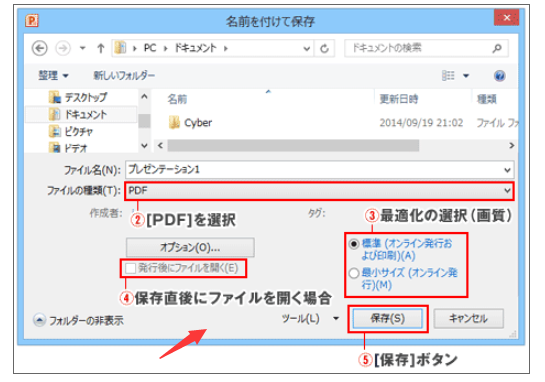The width and height of the screenshot is (545, 382).
Task: Expand the ファイル名 dropdown arrow
Action: pos(507,170)
